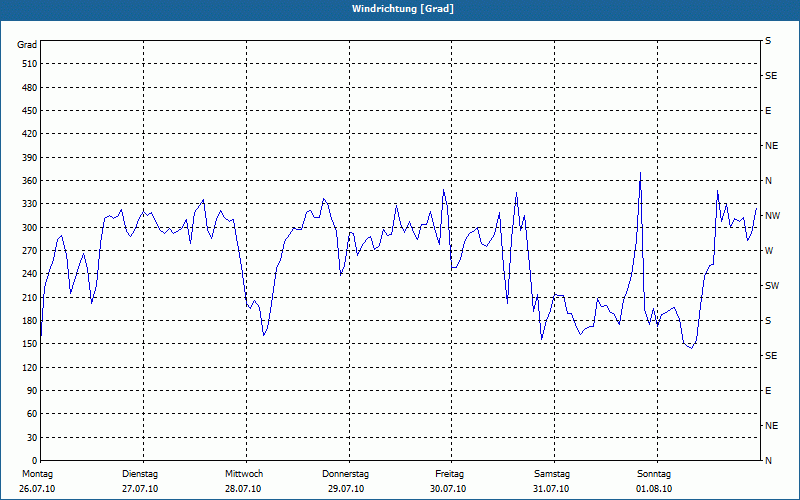This screenshot has width=800, height=500.
Task: Select the Mittwoch day label
Action: click(x=244, y=474)
